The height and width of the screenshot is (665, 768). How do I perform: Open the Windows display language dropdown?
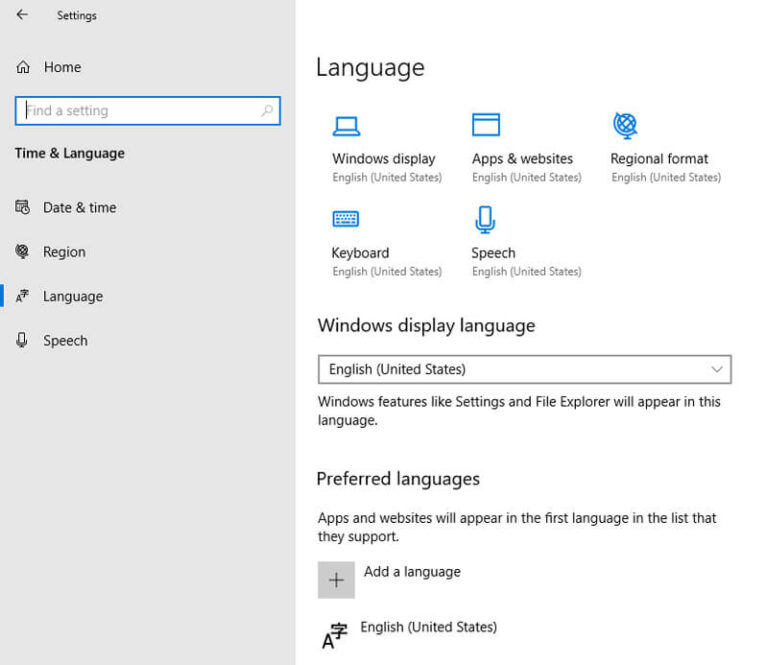[525, 369]
